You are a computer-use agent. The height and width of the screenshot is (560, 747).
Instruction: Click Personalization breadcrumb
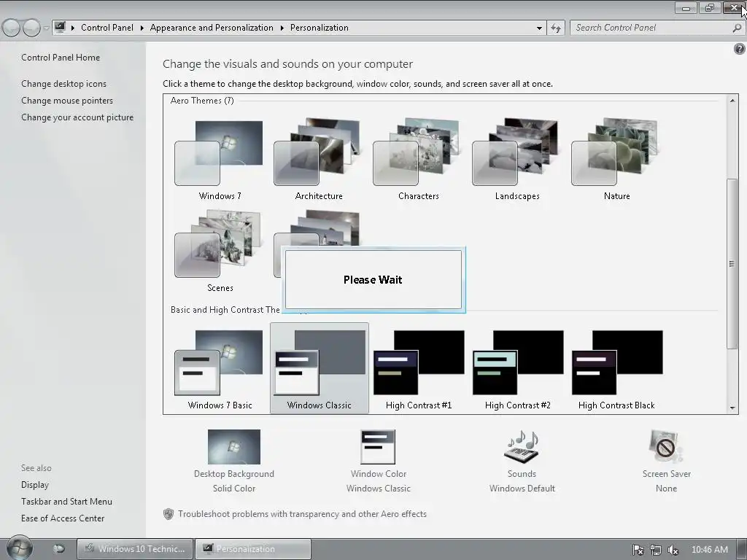click(320, 28)
